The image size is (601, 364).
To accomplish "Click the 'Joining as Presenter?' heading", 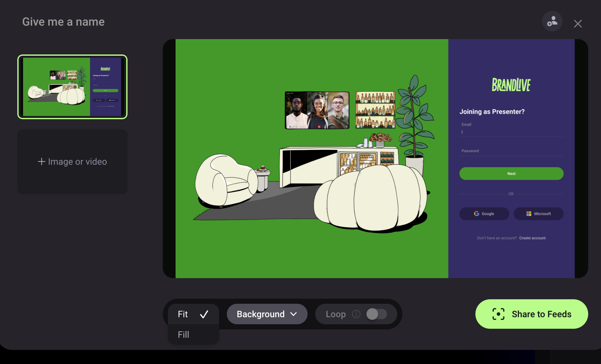I will tap(492, 112).
